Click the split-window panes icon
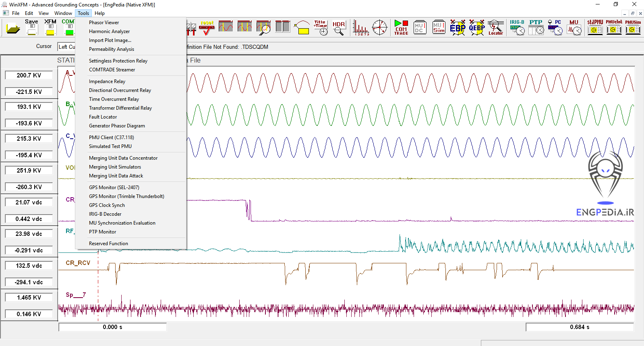Image resolution: width=644 pixels, height=346 pixels. pos(282,27)
